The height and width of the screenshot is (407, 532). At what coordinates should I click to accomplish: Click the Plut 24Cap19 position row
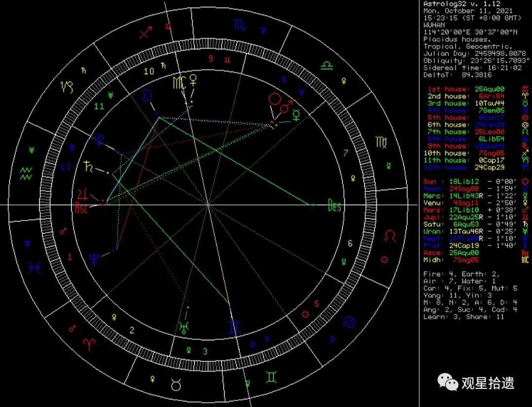click(476, 246)
